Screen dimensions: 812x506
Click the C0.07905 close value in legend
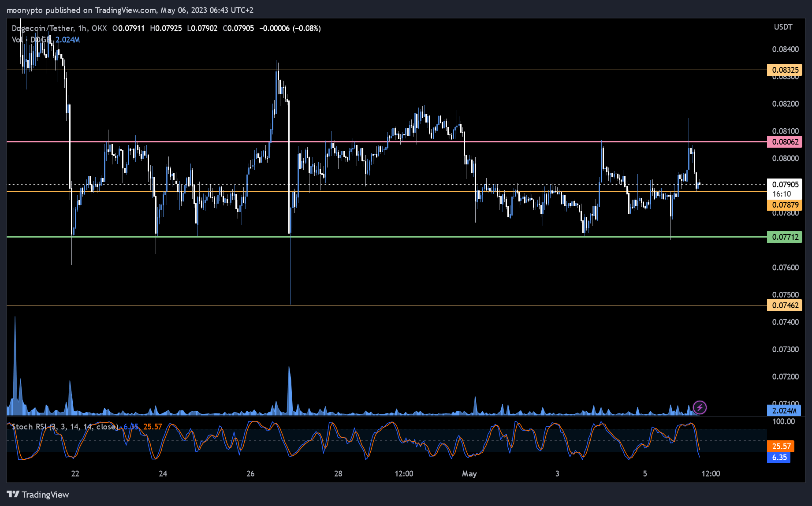[x=238, y=28]
